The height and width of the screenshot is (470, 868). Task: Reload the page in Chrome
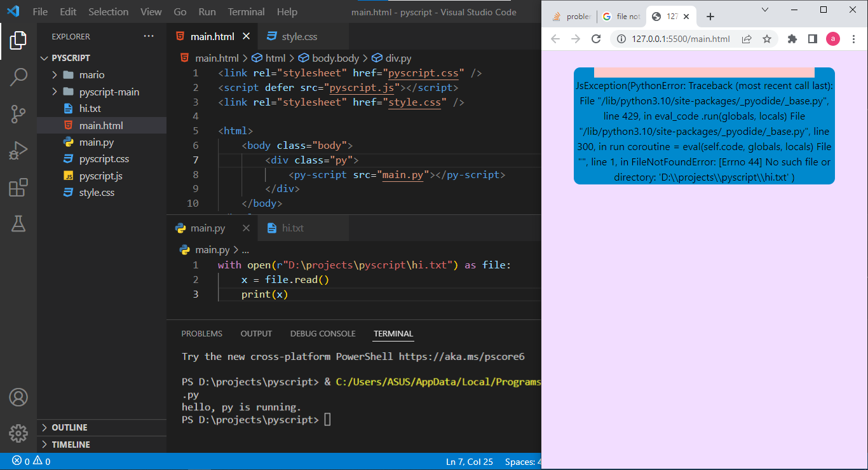coord(596,39)
